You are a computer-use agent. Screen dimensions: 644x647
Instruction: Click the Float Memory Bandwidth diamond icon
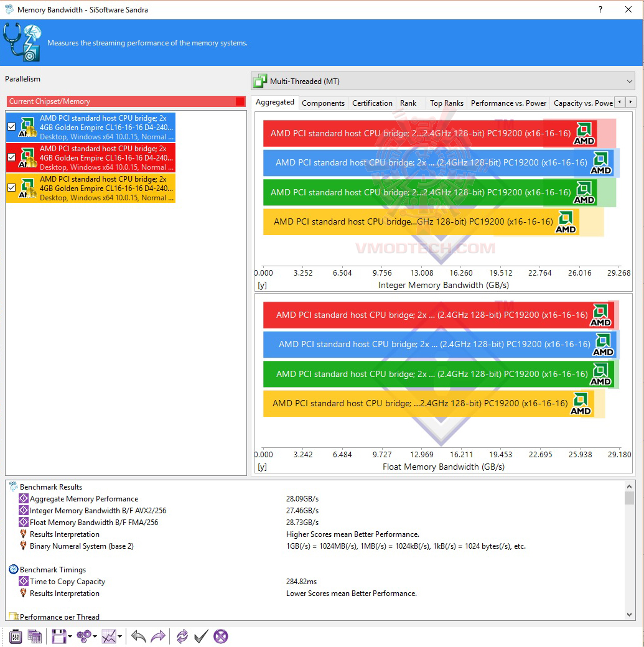click(x=24, y=522)
